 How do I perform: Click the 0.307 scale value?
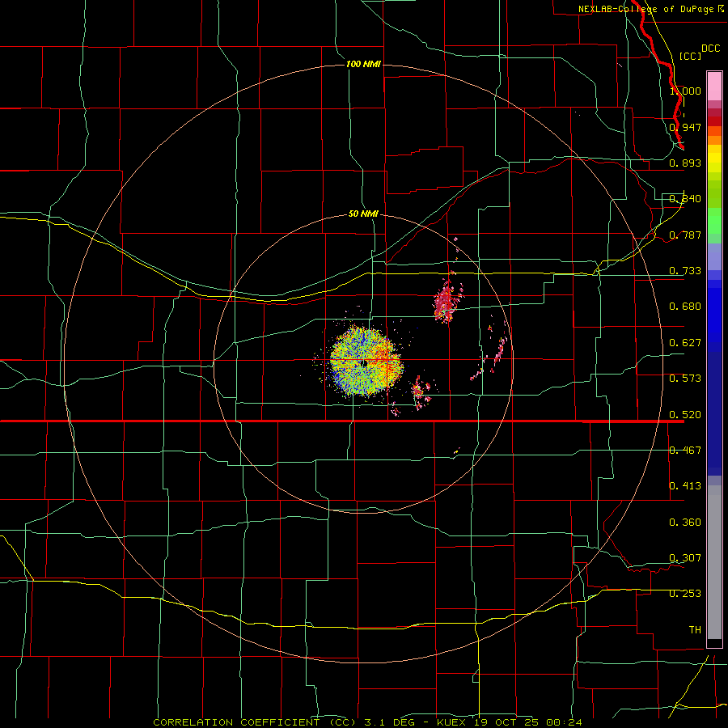click(685, 558)
